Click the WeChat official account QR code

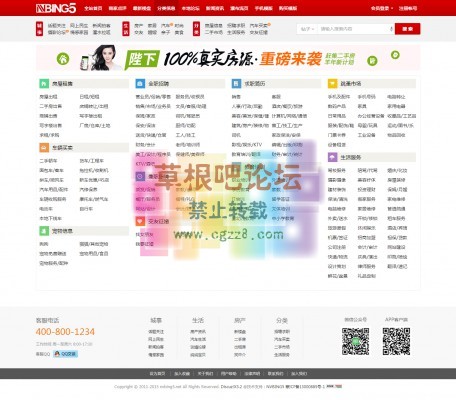click(355, 341)
